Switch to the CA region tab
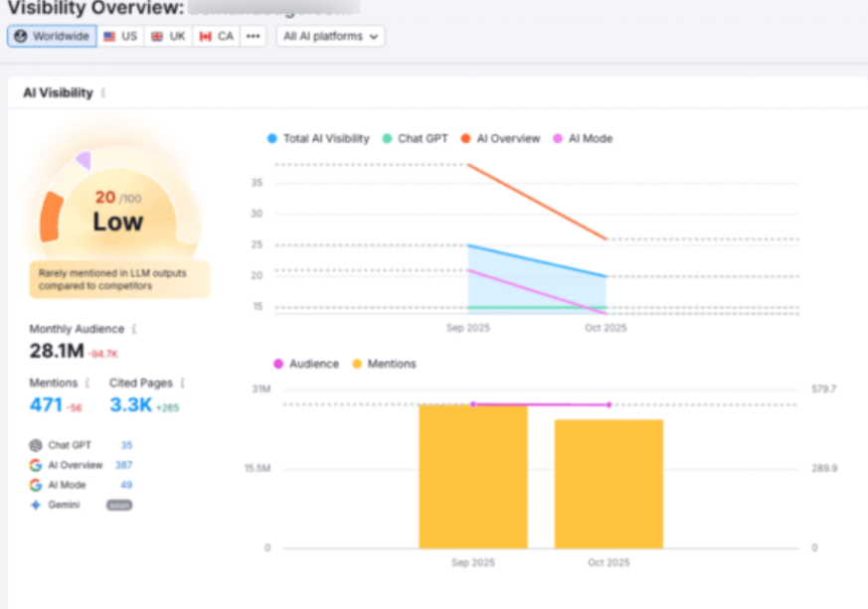The width and height of the screenshot is (868, 609). click(x=217, y=37)
